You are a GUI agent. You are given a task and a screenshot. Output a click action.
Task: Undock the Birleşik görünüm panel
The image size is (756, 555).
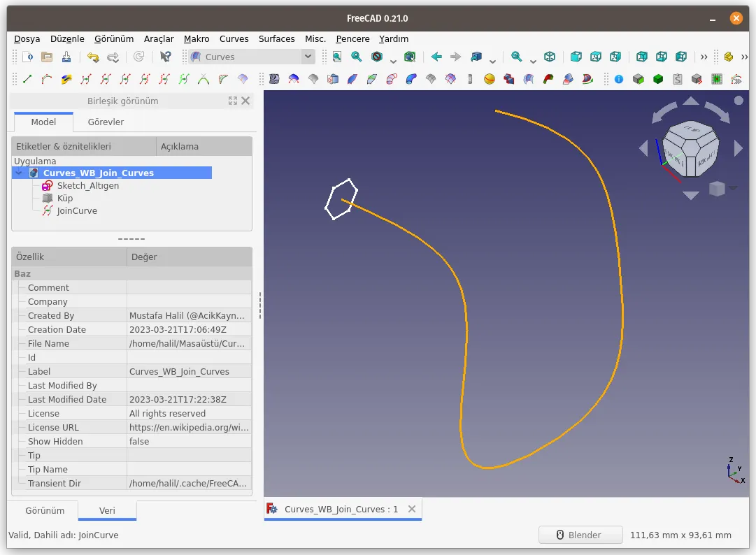pos(233,101)
